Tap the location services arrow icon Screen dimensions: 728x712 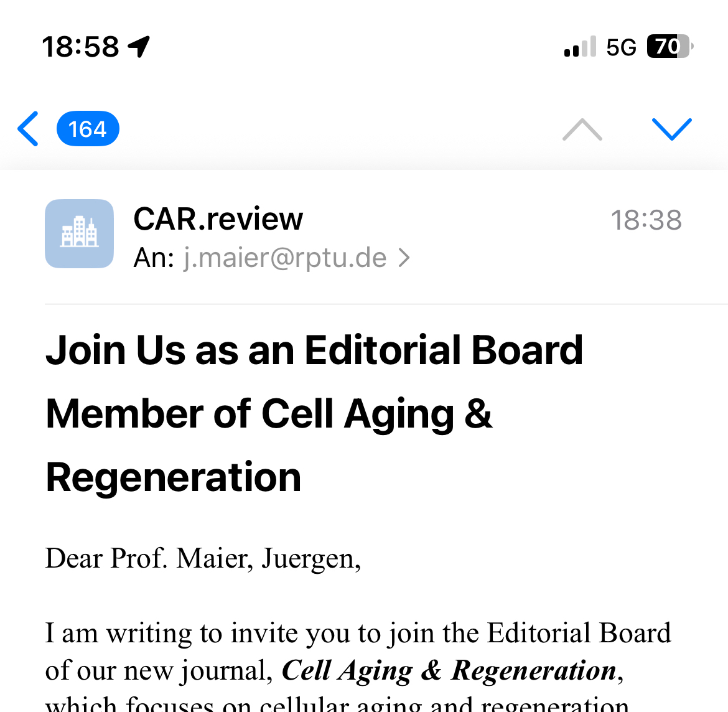point(139,46)
